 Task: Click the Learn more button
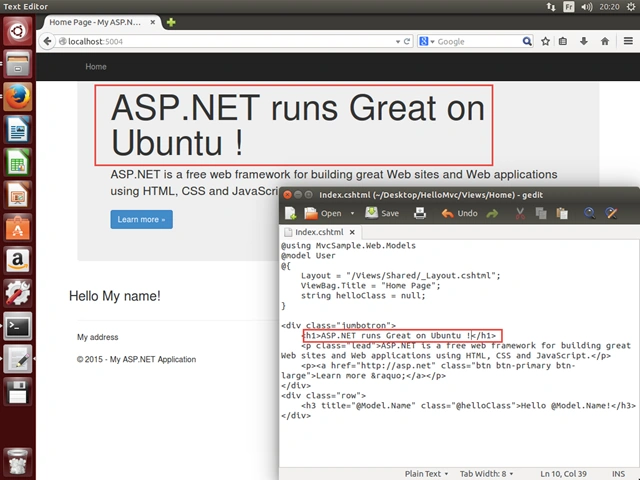(141, 220)
